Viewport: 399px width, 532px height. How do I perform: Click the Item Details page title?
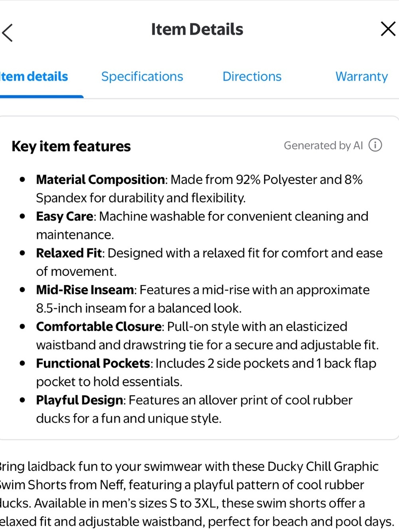click(197, 29)
